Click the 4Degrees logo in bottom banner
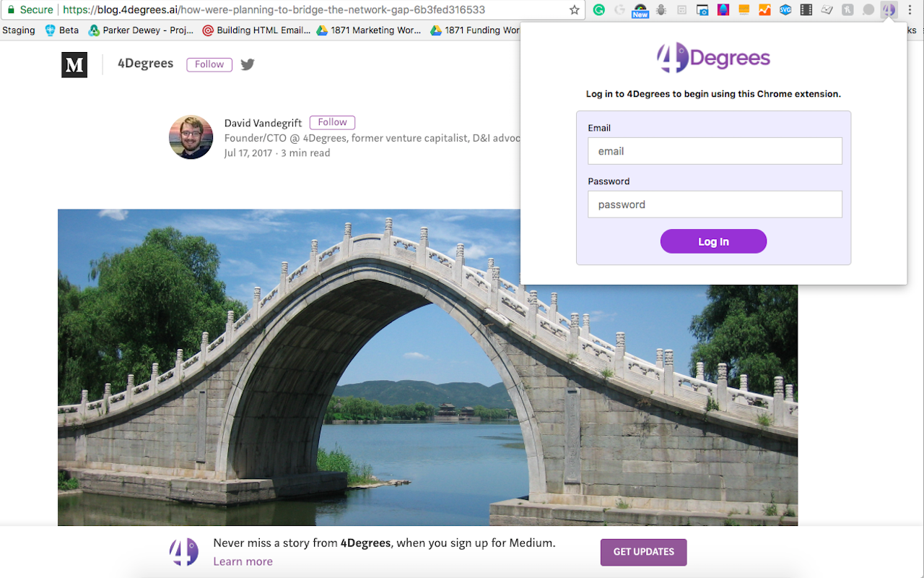The image size is (924, 578). click(184, 552)
